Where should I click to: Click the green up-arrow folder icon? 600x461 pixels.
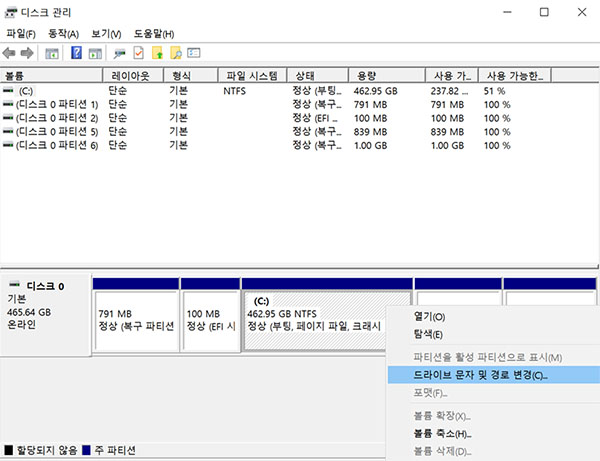click(157, 53)
